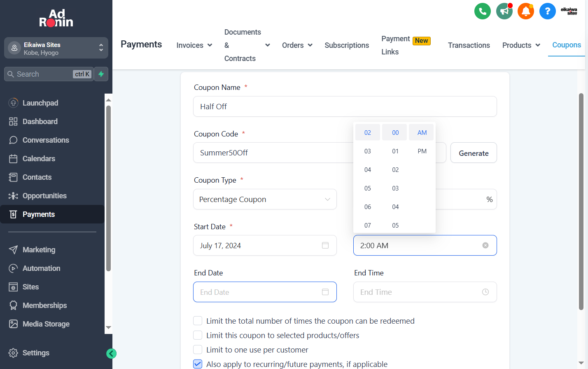Click the End Date calendar icon

point(325,292)
